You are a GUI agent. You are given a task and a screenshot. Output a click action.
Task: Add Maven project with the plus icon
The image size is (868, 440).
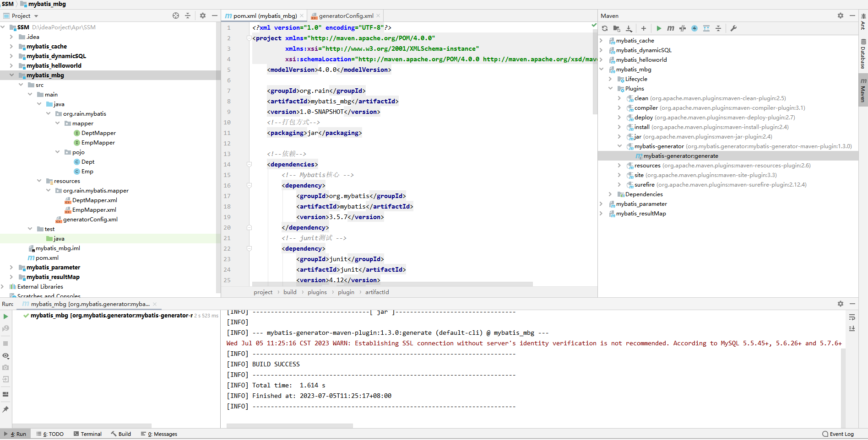644,28
